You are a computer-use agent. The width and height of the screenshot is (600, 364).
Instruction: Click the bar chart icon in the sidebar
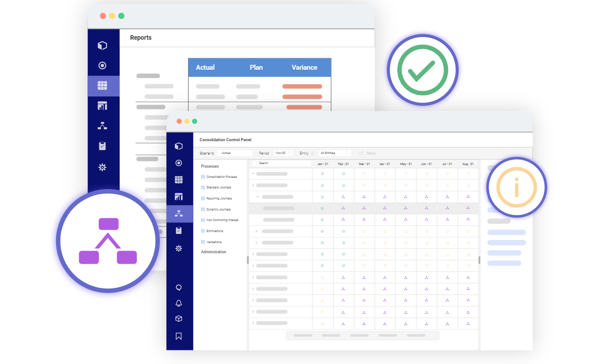point(179,196)
